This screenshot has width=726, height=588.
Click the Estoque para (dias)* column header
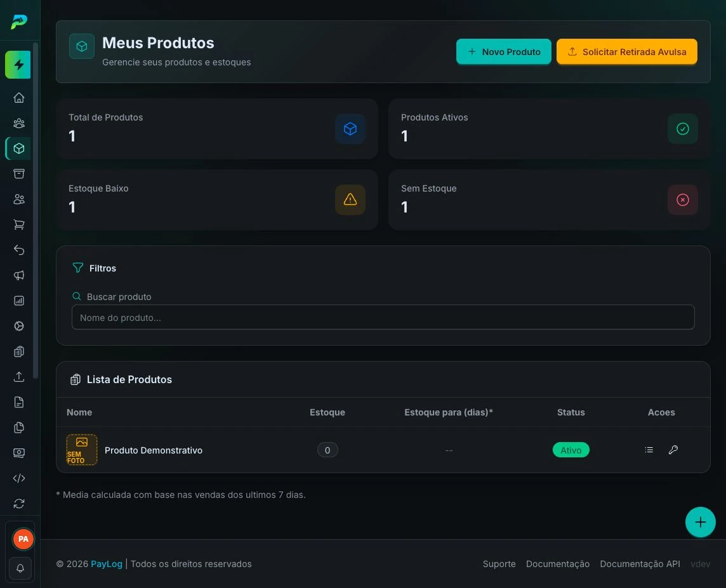(x=449, y=412)
